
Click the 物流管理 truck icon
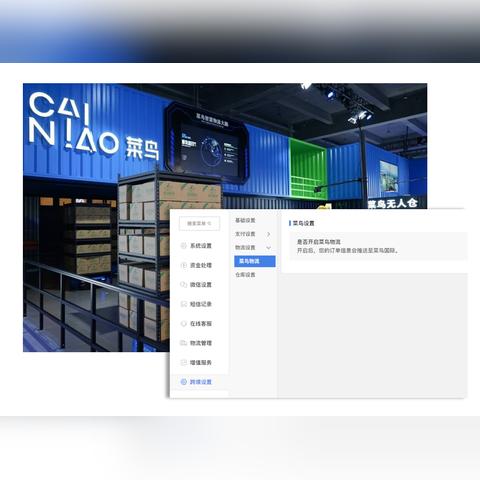point(183,343)
